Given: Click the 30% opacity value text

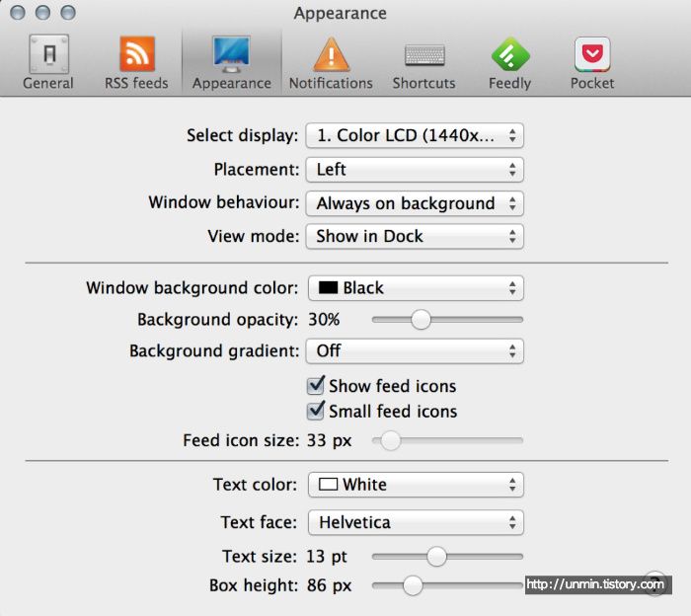Looking at the screenshot, I should (324, 320).
